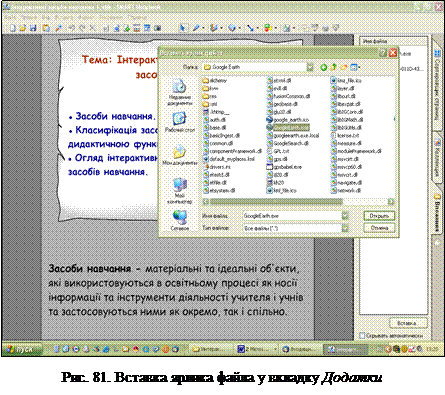Click the Open file toolbar icon
Image resolution: width=445 pixels, height=395 pixels.
pyautogui.click(x=23, y=28)
